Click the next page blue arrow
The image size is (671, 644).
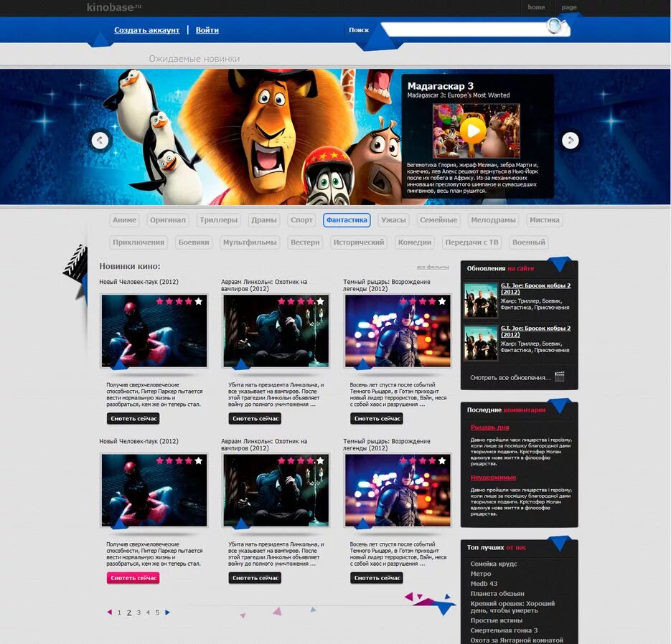click(167, 612)
